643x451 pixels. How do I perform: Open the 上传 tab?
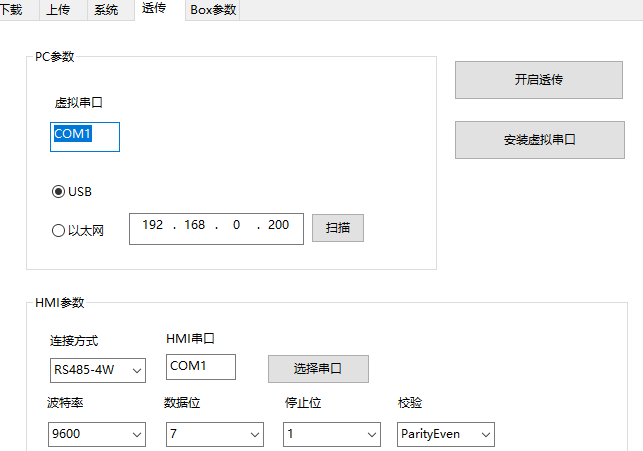[59, 10]
